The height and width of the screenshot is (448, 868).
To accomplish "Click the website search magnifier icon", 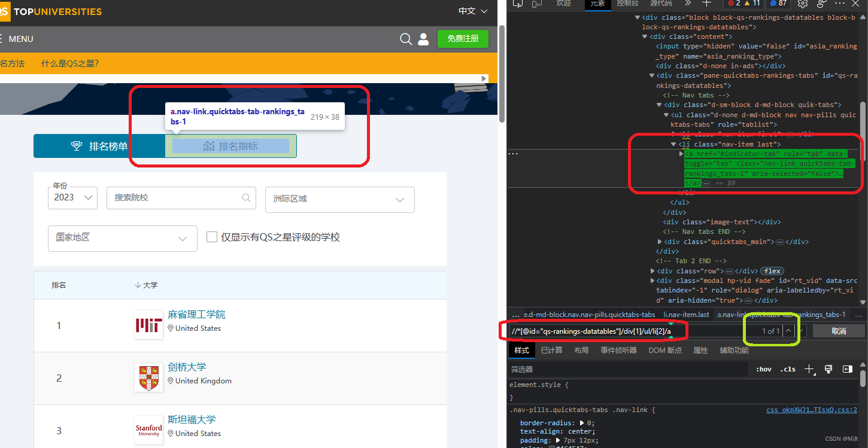I will pos(406,39).
